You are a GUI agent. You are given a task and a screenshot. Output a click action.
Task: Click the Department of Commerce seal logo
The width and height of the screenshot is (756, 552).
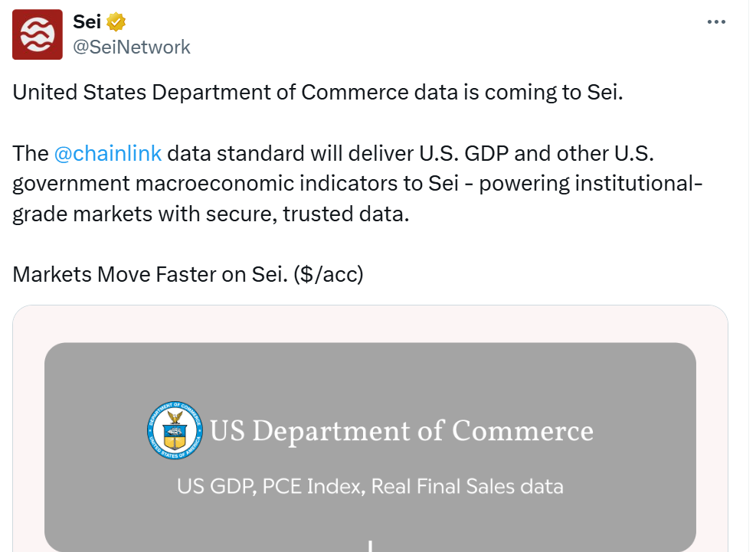click(175, 430)
